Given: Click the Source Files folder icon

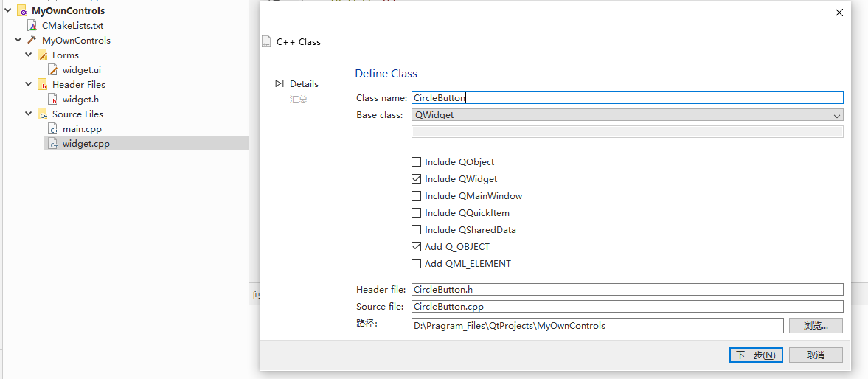Looking at the screenshot, I should click(43, 114).
